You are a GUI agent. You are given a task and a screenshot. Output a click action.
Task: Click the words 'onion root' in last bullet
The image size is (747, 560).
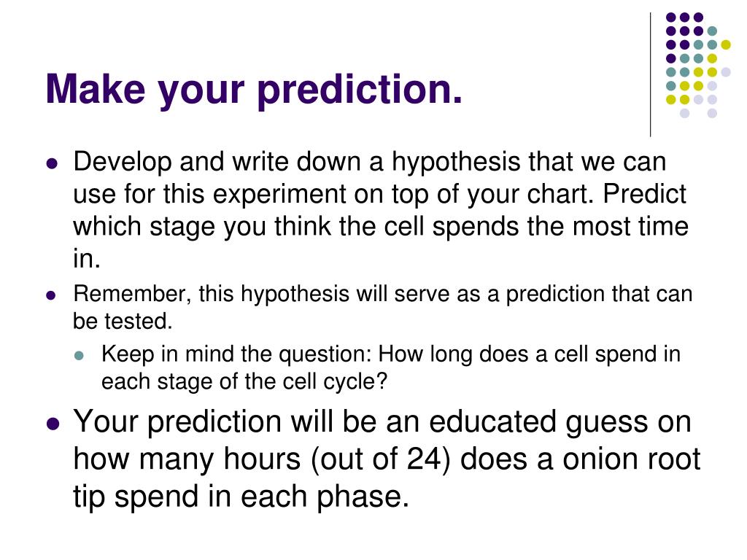631,459
